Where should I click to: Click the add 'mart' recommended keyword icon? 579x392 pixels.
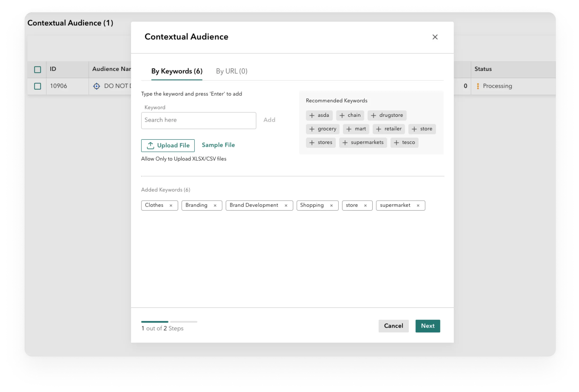click(x=348, y=129)
